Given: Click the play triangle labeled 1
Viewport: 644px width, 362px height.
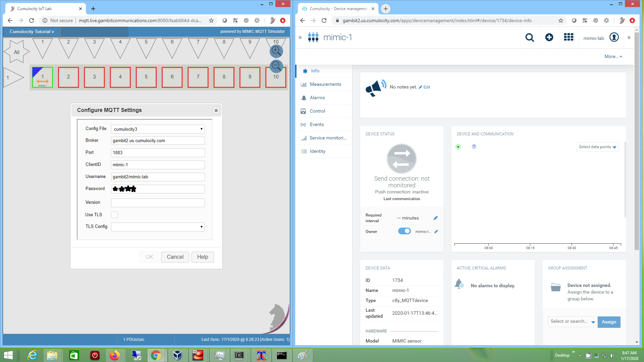Looking at the screenshot, I should pos(13,77).
